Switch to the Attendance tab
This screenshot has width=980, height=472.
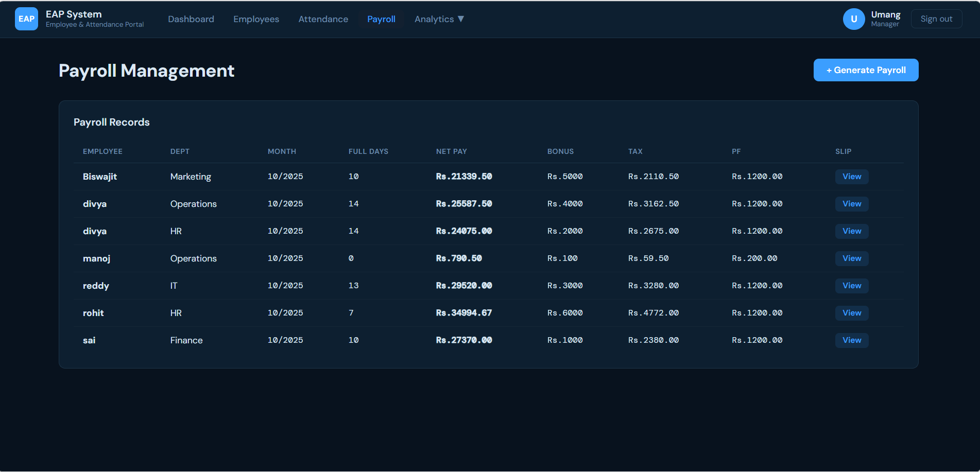coord(323,19)
